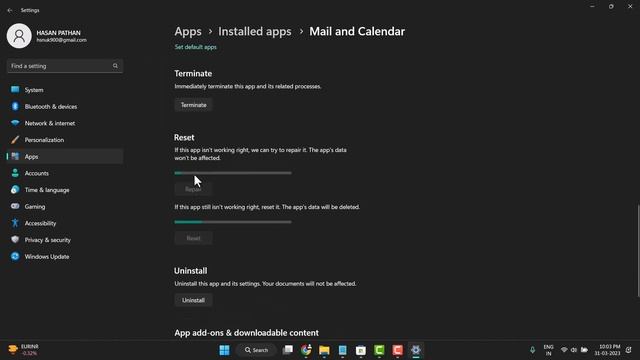The width and height of the screenshot is (640, 360).
Task: Click the volume icon in system tray
Action: pos(574,350)
